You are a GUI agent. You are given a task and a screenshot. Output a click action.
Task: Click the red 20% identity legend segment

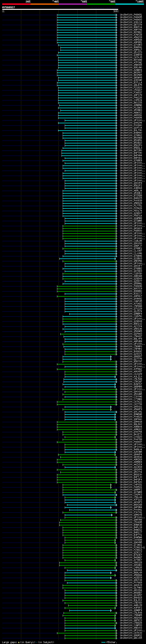(x=16, y=4)
